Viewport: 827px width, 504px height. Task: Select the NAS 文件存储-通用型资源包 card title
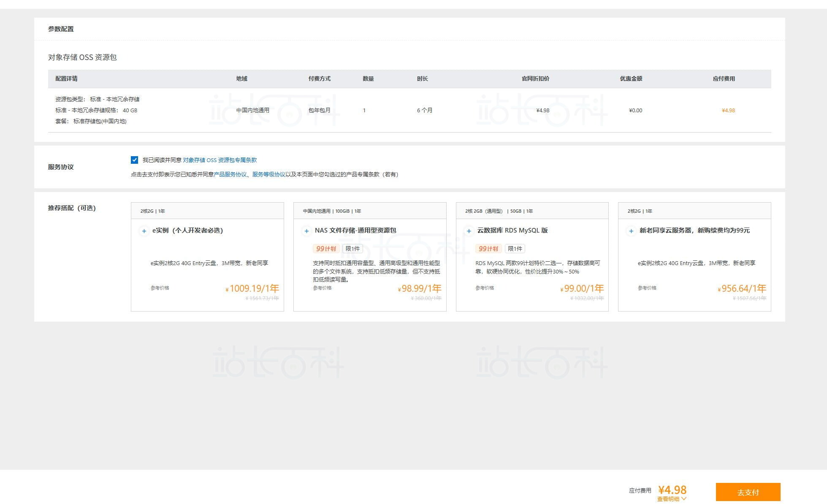[355, 230]
